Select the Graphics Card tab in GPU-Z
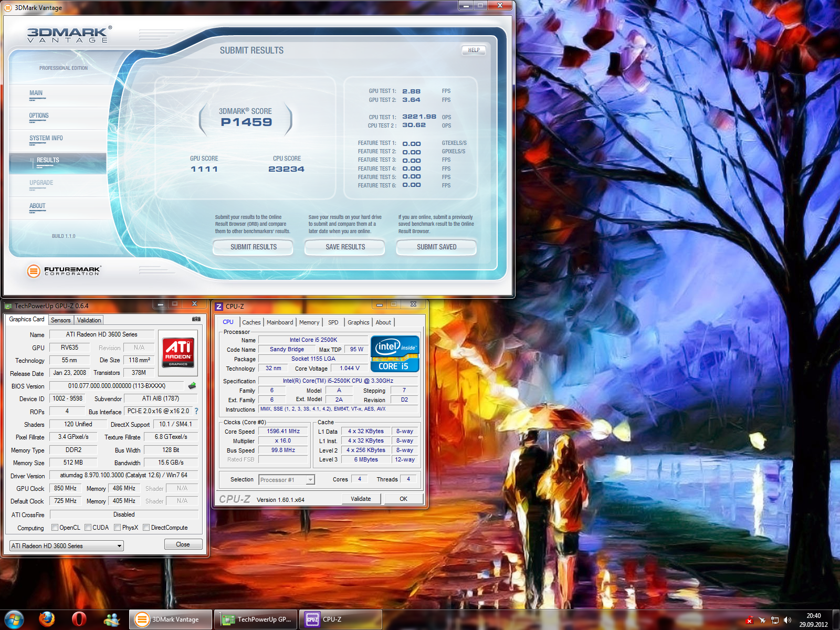Screen dimensions: 840x630 (x=27, y=319)
